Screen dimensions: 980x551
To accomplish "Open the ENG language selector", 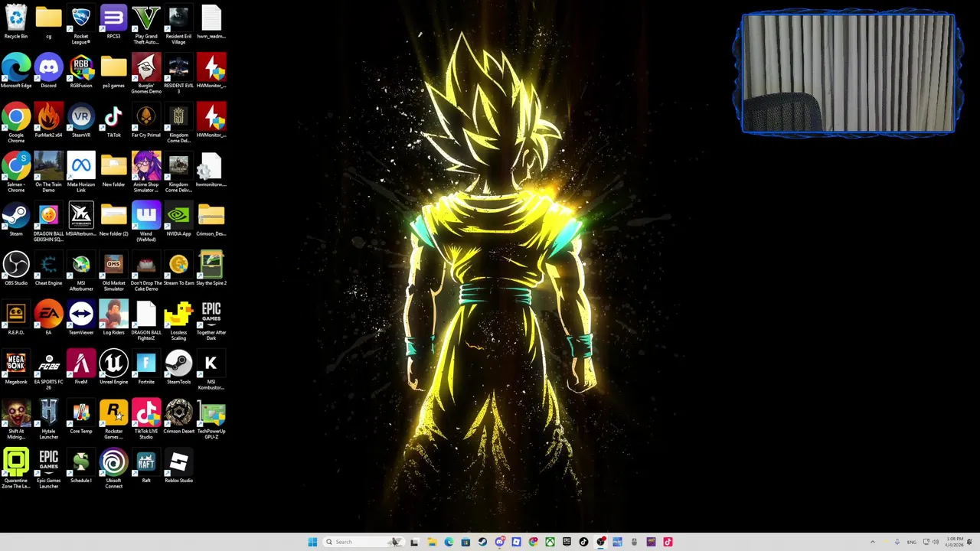I will pyautogui.click(x=912, y=542).
